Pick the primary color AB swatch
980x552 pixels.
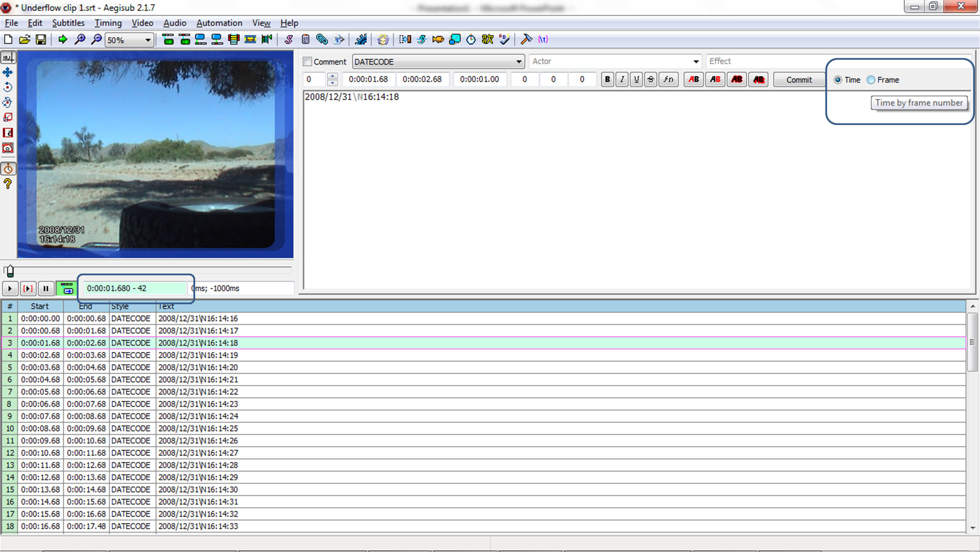pos(693,80)
